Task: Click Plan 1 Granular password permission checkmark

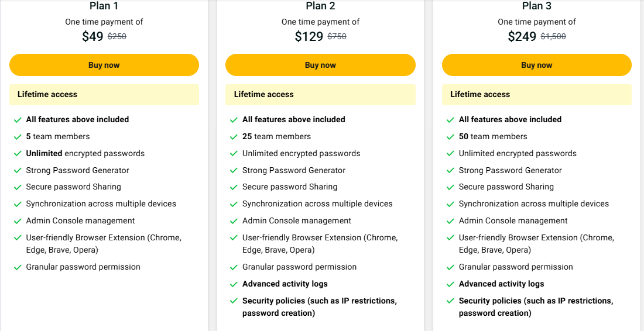Action: coord(18,267)
